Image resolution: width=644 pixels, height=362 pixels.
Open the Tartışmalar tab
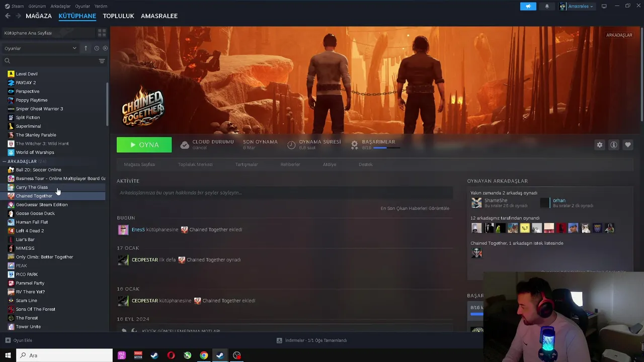(x=247, y=164)
